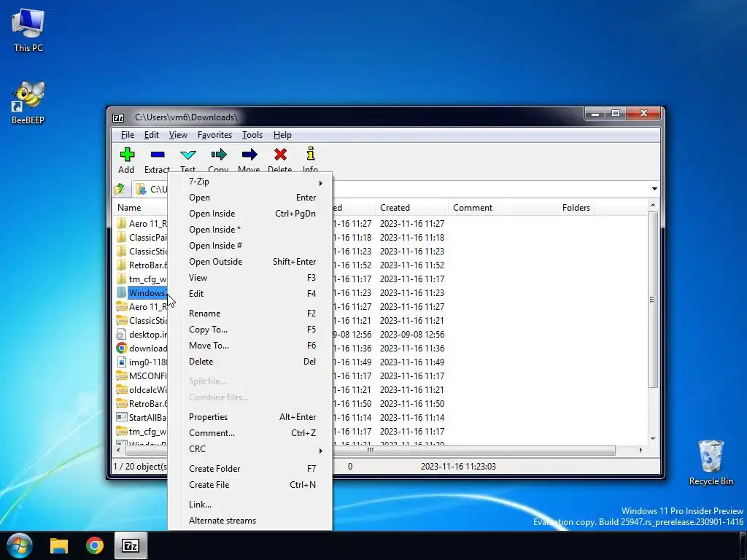Open the address bar dropdown arrow
747x560 pixels.
pyautogui.click(x=654, y=189)
